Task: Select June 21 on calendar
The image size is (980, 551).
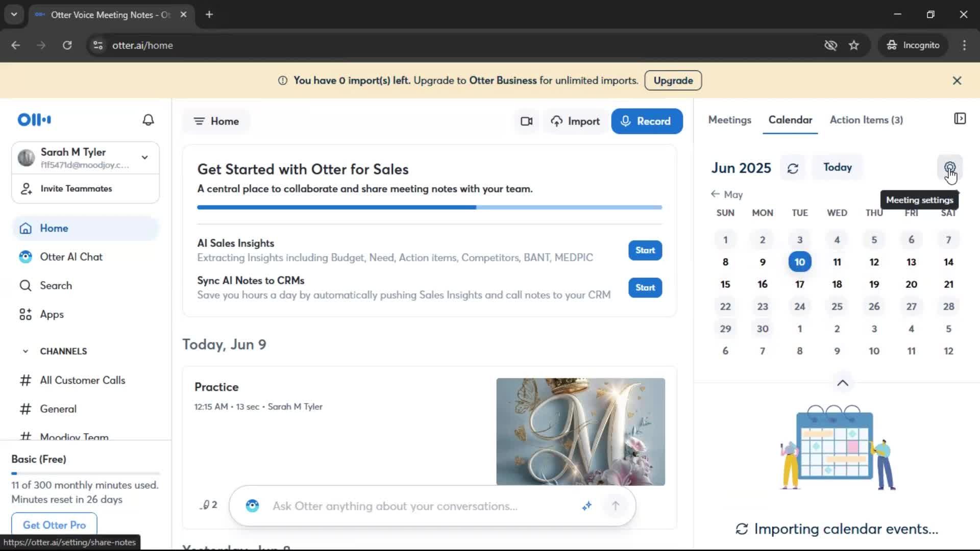Action: pyautogui.click(x=948, y=285)
